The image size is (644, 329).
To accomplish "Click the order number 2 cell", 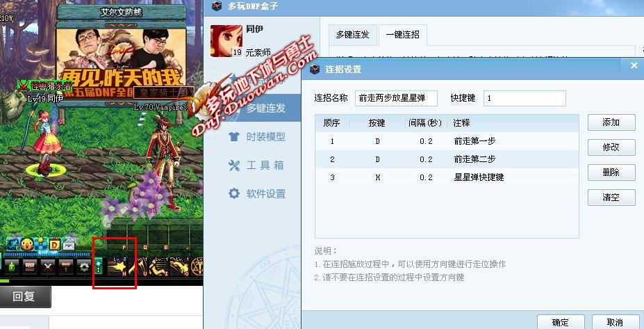I will 332,159.
